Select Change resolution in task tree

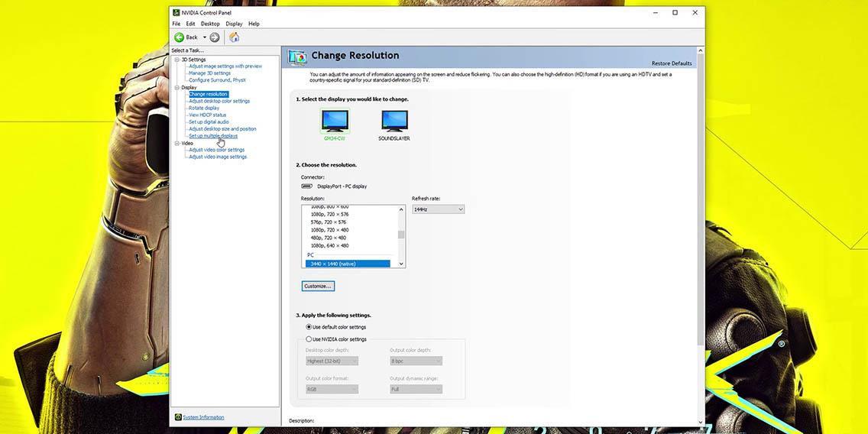pyautogui.click(x=208, y=94)
